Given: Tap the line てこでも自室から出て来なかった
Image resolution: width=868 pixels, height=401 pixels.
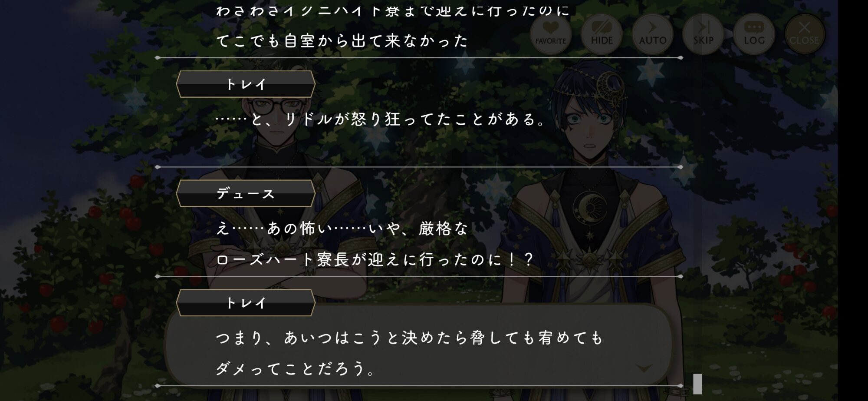Looking at the screenshot, I should point(342,41).
